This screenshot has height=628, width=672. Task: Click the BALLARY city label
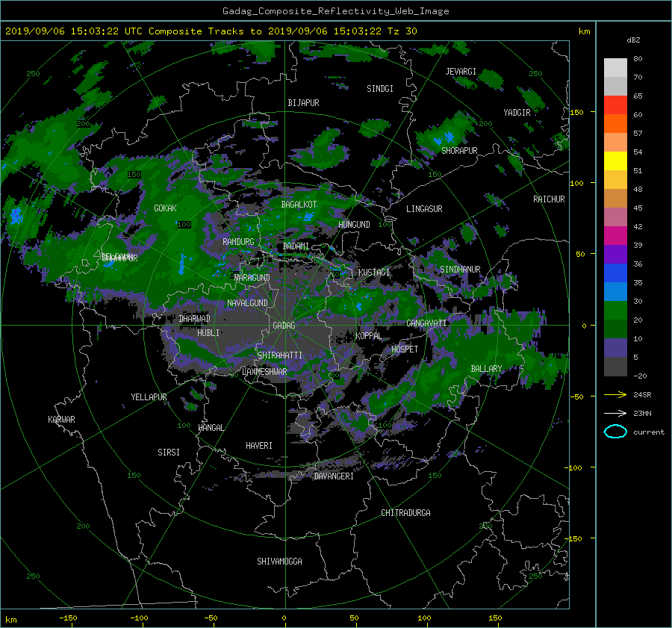[x=486, y=369]
